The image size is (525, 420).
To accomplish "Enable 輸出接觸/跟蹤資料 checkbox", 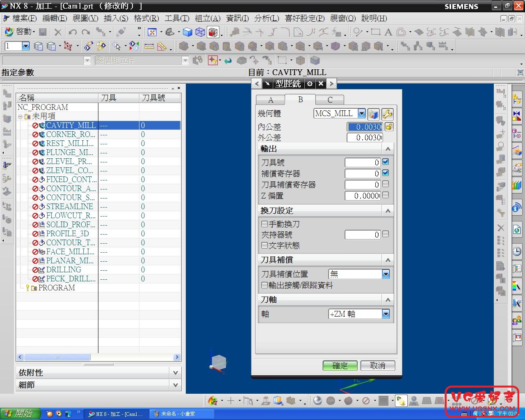I will tap(265, 285).
